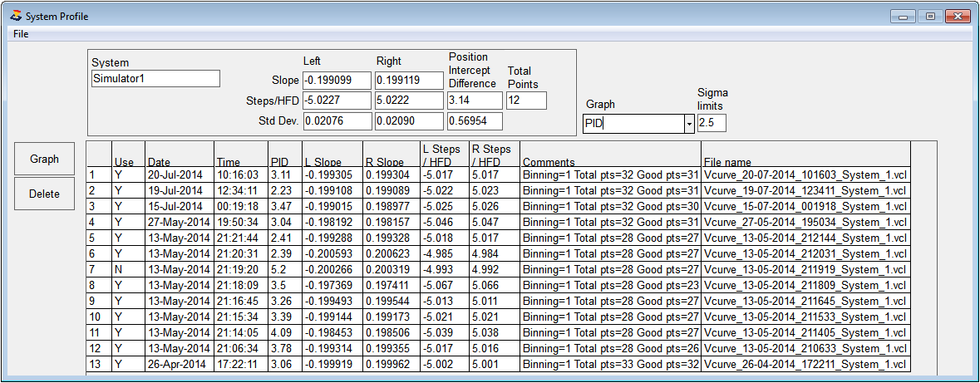
Task: Open the Graph dropdown arrow
Action: point(689,124)
